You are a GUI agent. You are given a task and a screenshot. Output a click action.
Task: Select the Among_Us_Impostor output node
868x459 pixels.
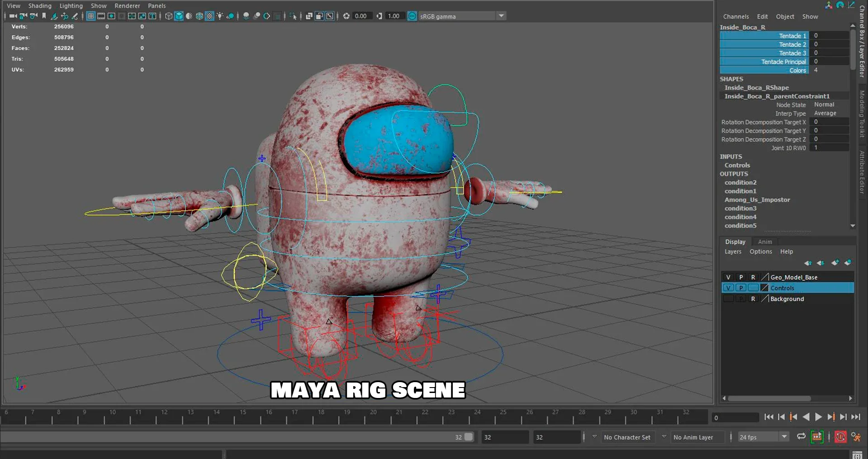(x=757, y=199)
